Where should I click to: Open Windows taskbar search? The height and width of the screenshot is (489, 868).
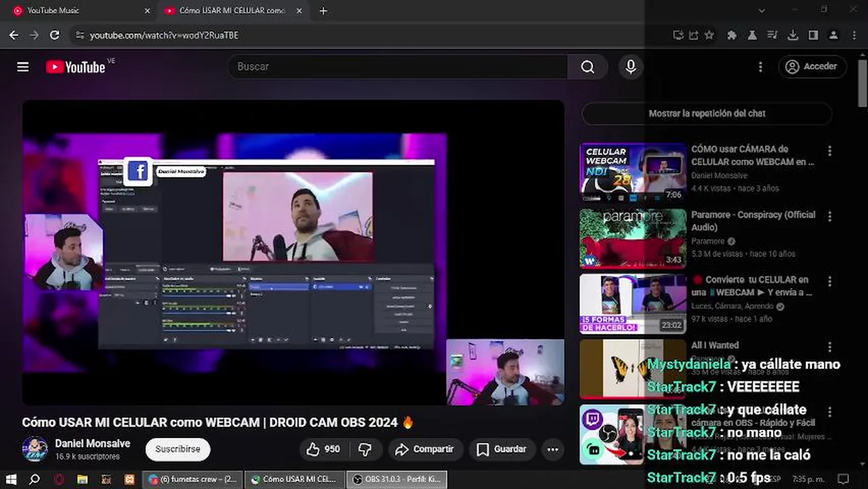(35, 479)
